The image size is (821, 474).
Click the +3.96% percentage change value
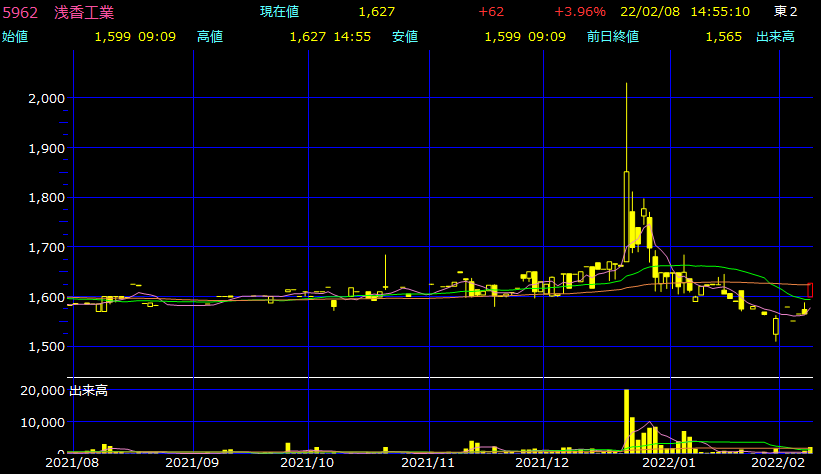coord(580,12)
